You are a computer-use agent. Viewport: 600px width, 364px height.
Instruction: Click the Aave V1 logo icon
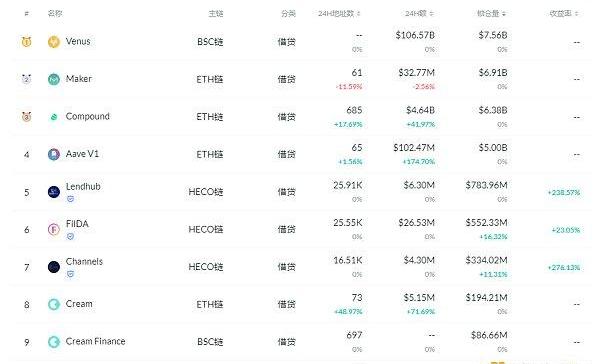click(54, 154)
